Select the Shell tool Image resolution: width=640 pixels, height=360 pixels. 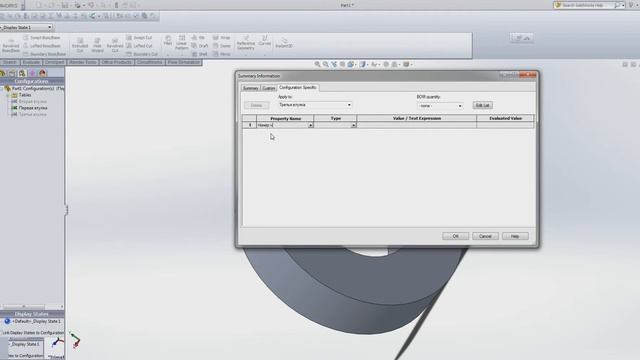tap(199, 54)
